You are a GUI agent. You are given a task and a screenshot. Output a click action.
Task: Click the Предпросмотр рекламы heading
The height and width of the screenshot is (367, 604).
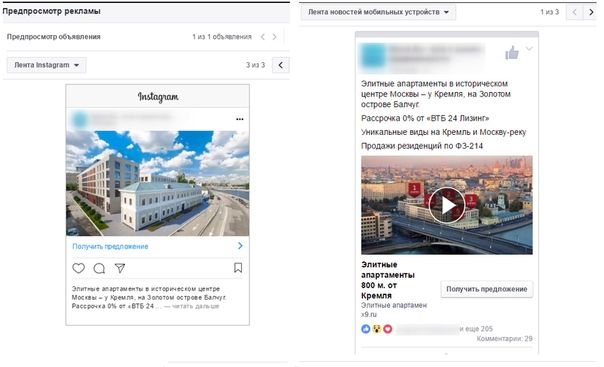click(x=52, y=11)
